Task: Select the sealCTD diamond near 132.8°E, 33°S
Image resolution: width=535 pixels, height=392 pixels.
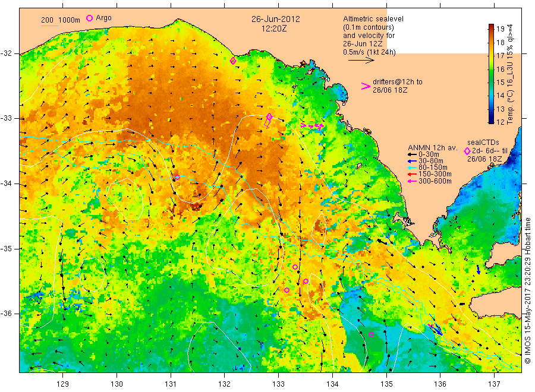Action: click(269, 117)
